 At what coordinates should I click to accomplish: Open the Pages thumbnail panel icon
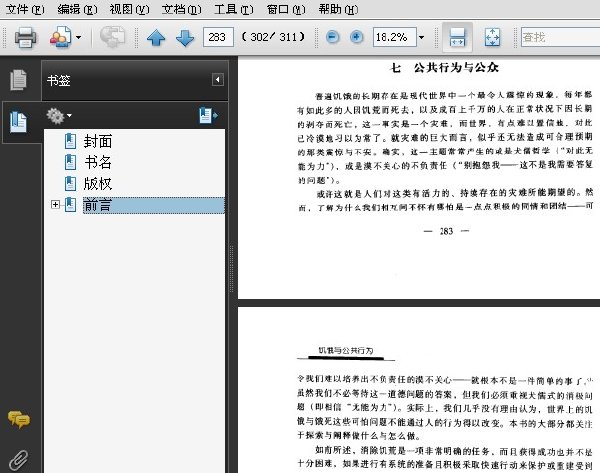[x=18, y=80]
